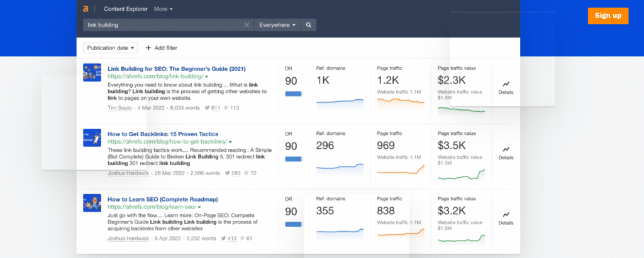
Task: Clear the search query with X
Action: click(247, 25)
